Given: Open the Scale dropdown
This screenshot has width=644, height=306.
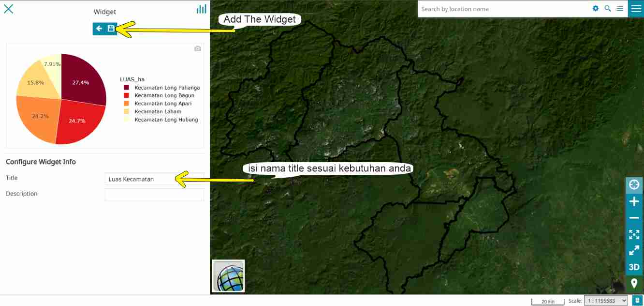Looking at the screenshot, I should point(606,301).
